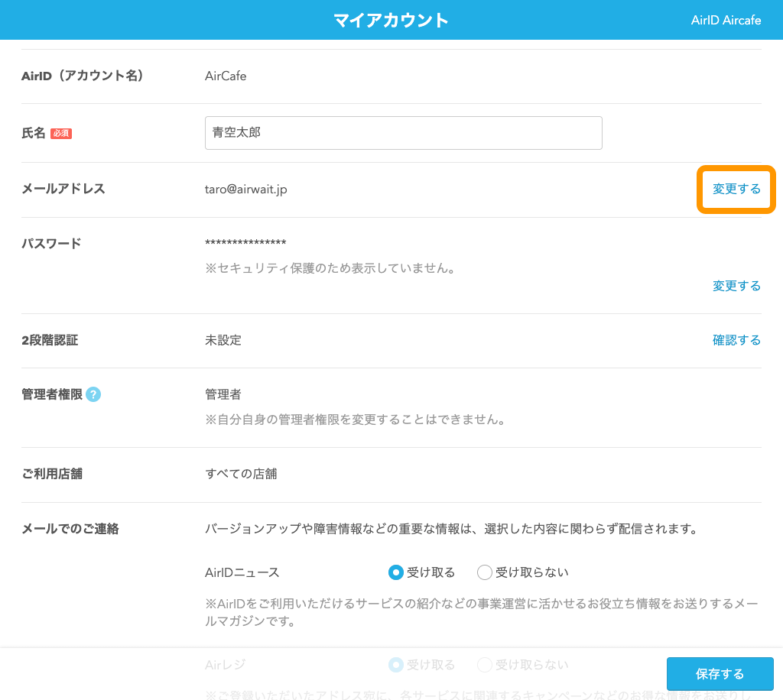This screenshot has width=783, height=700.
Task: Click 確認する for 2段階認証
Action: click(736, 339)
